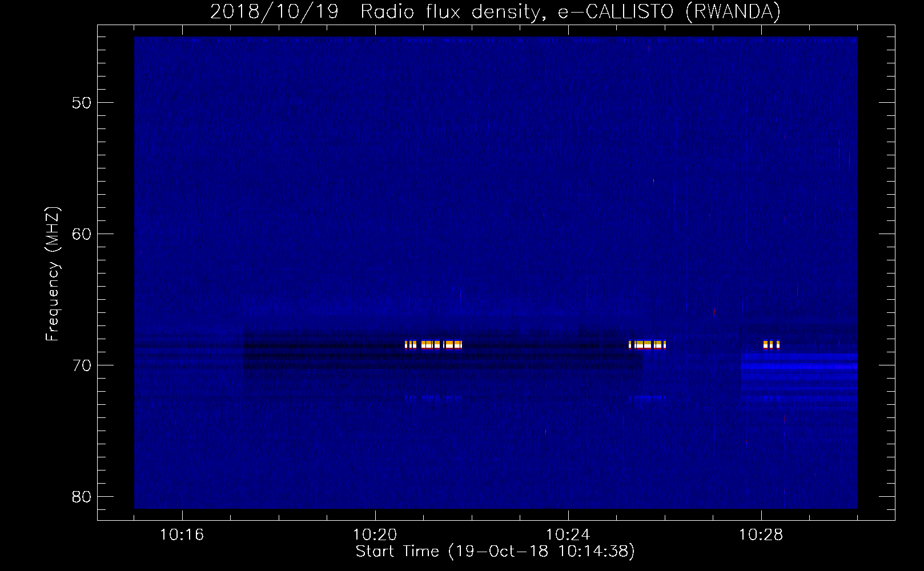Click the 80 MHz frequency tick label
This screenshot has height=571, width=924.
(82, 497)
